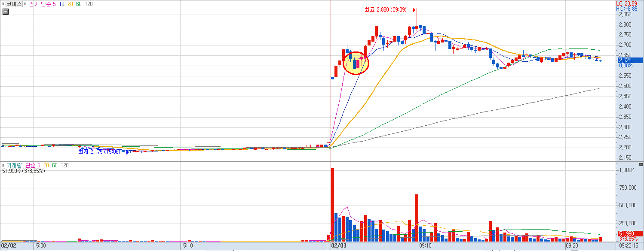Toggle the square before 종가 단순 legend

point(25,4)
